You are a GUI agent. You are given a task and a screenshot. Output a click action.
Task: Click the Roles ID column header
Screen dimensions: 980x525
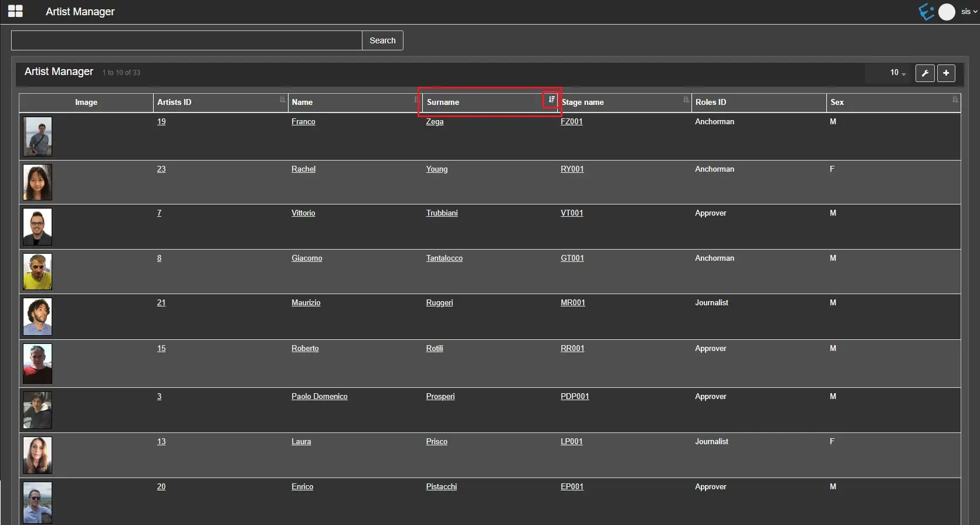pos(711,102)
